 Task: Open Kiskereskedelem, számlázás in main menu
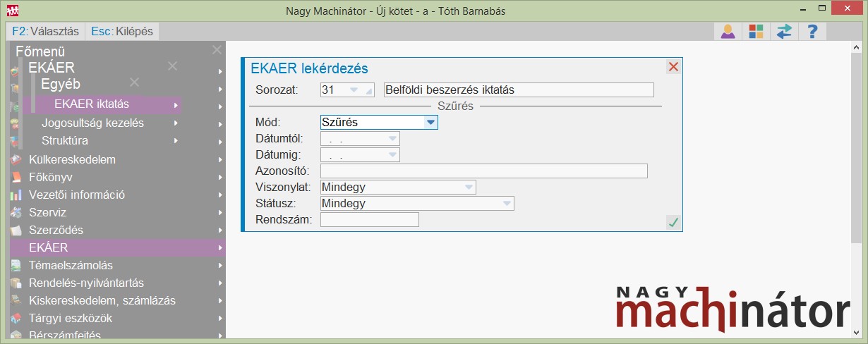(x=117, y=301)
